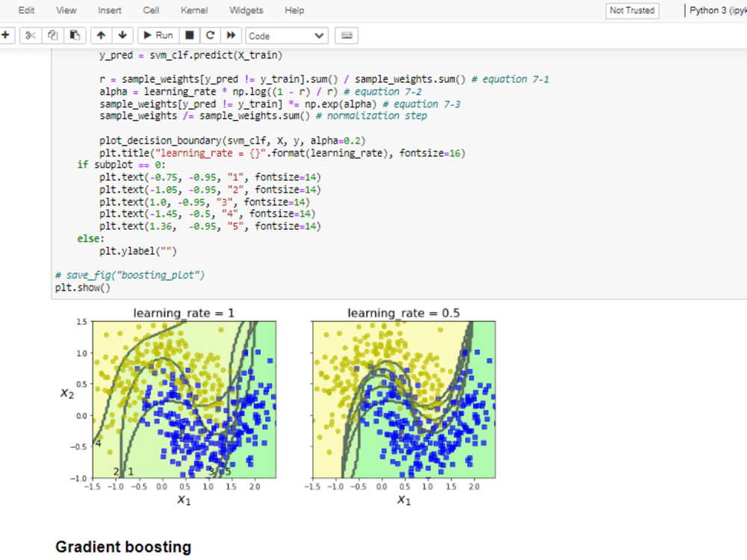Restart kernel and run all fast-forward icon

(231, 35)
